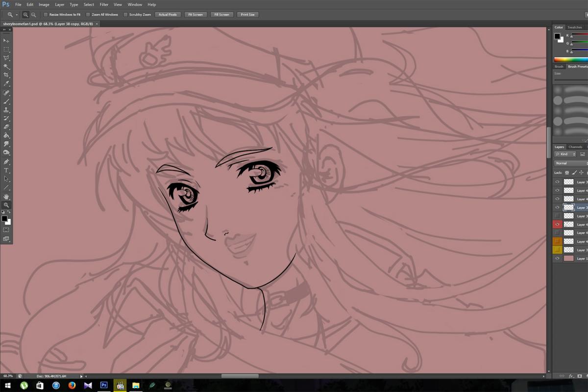Select the Move tool

pyautogui.click(x=6, y=41)
